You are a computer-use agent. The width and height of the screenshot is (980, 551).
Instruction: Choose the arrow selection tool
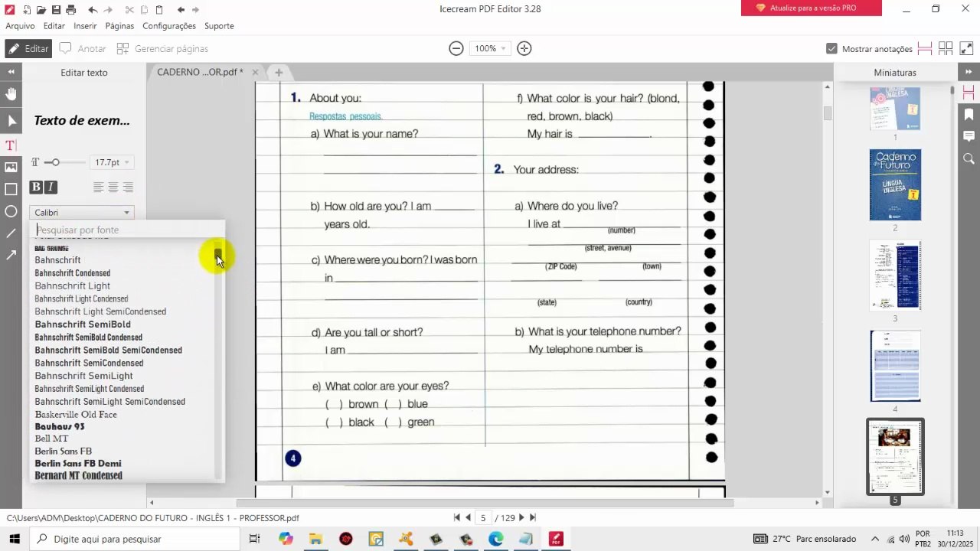pos(11,121)
